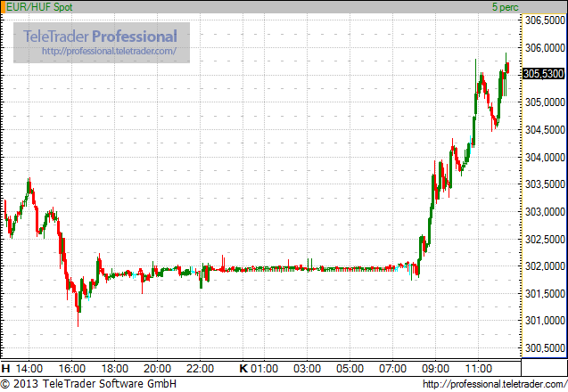Click the 20:00 time axis label
568x392 pixels.
pyautogui.click(x=157, y=369)
